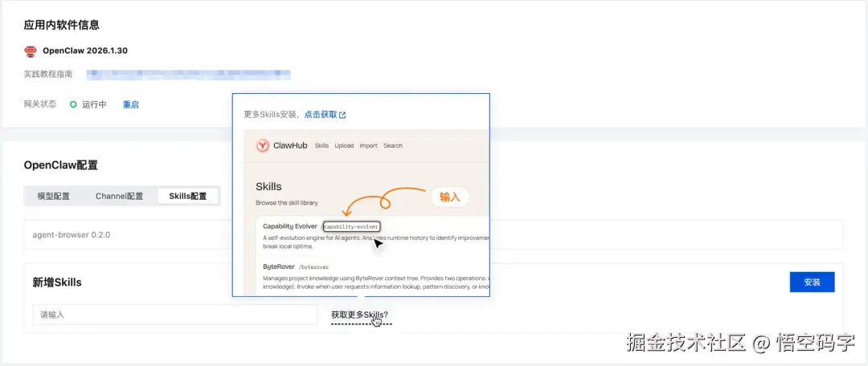This screenshot has width=868, height=366.
Task: Click the Browse the skill library text
Action: click(x=287, y=203)
